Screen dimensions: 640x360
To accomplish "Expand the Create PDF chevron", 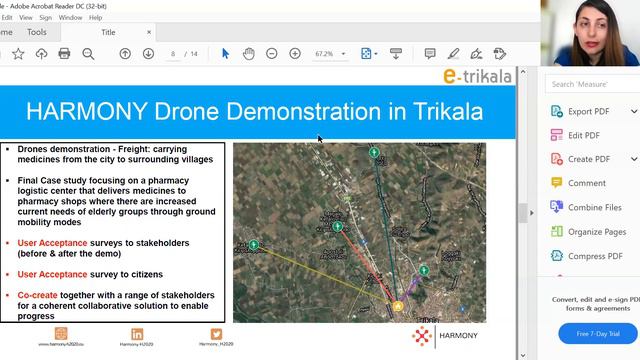I will point(634,159).
